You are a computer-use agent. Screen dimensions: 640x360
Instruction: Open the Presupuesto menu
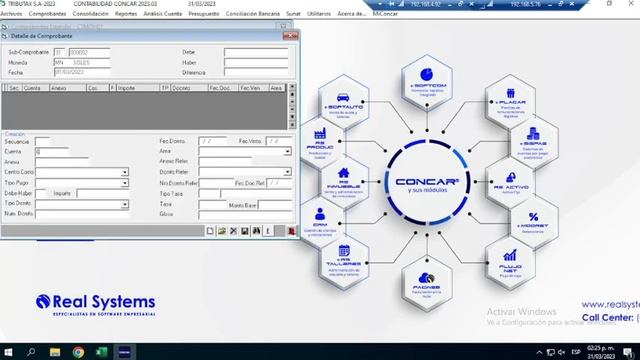point(204,13)
